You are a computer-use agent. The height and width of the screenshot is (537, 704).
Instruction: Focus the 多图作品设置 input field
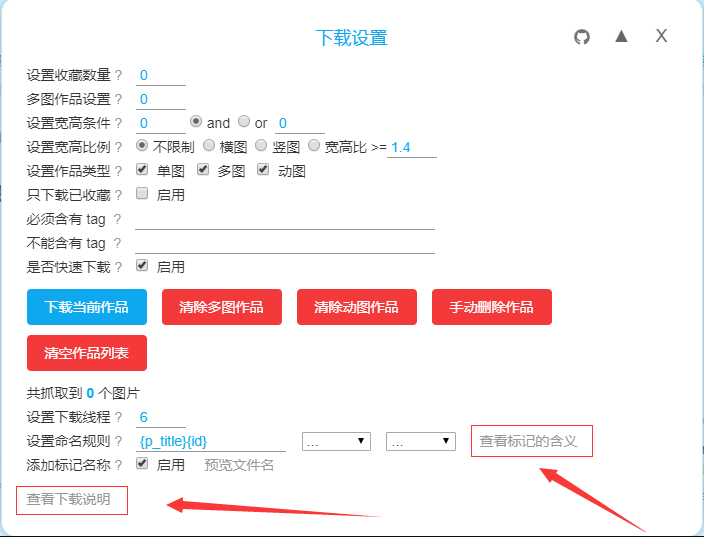pos(161,100)
